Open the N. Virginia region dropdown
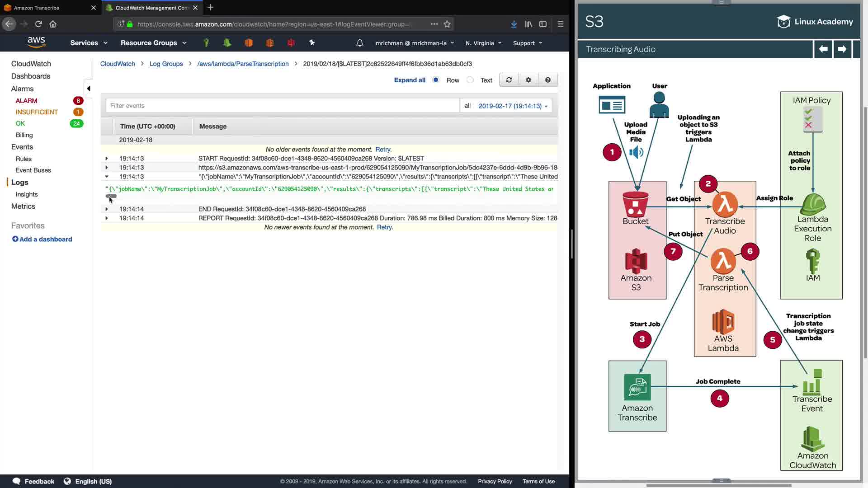 point(483,43)
